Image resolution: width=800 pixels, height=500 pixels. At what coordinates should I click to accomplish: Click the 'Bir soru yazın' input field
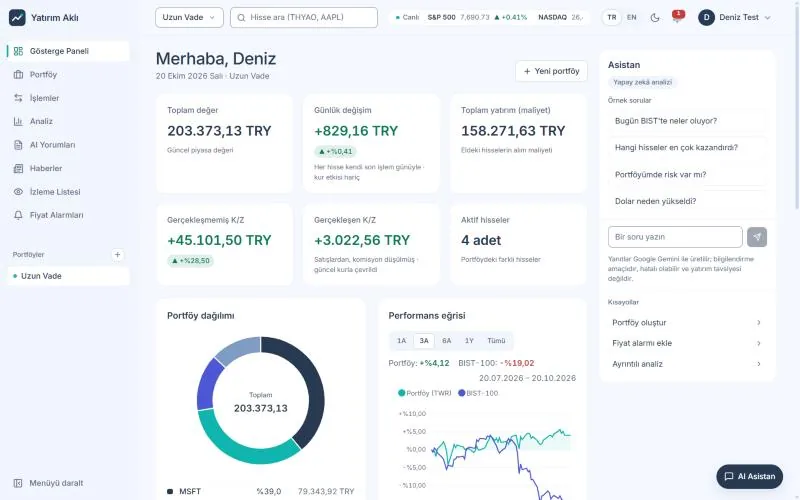coord(675,237)
